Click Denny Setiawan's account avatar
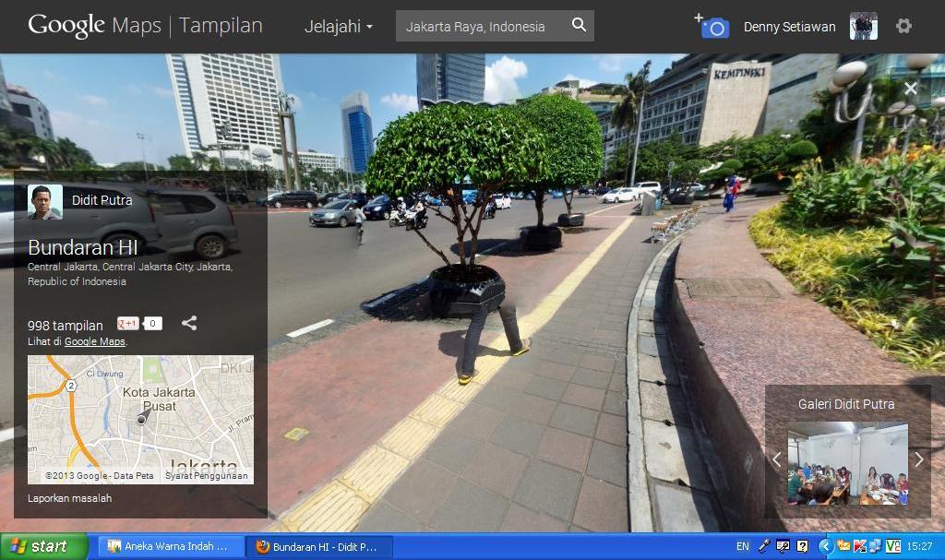Viewport: 945px width, 560px height. point(863,26)
